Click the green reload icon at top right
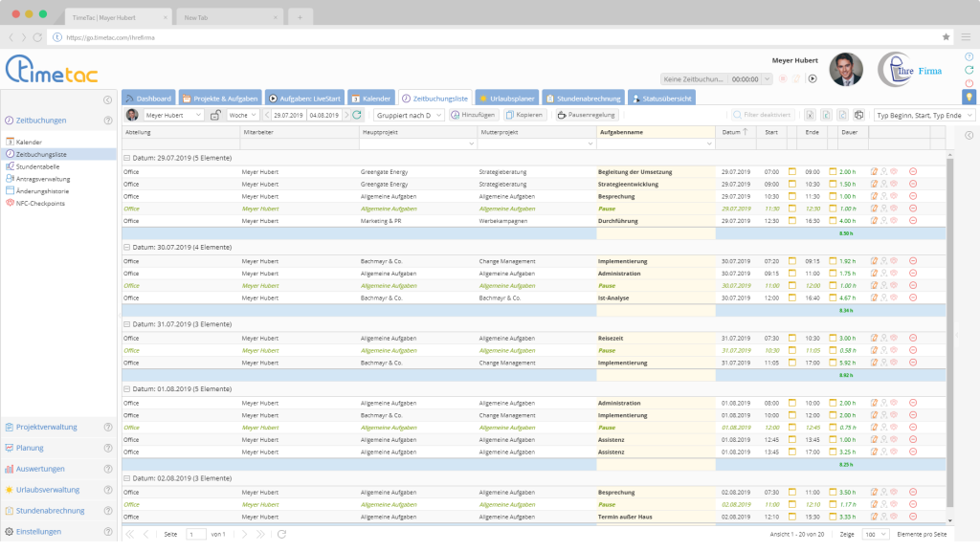The height and width of the screenshot is (551, 980). 969,70
